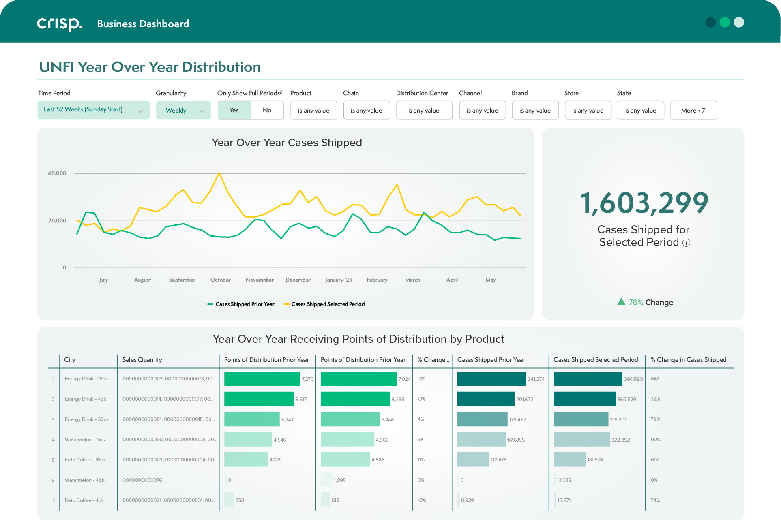Toggle the Product filter to is any value
This screenshot has width=781, height=532.
click(313, 110)
